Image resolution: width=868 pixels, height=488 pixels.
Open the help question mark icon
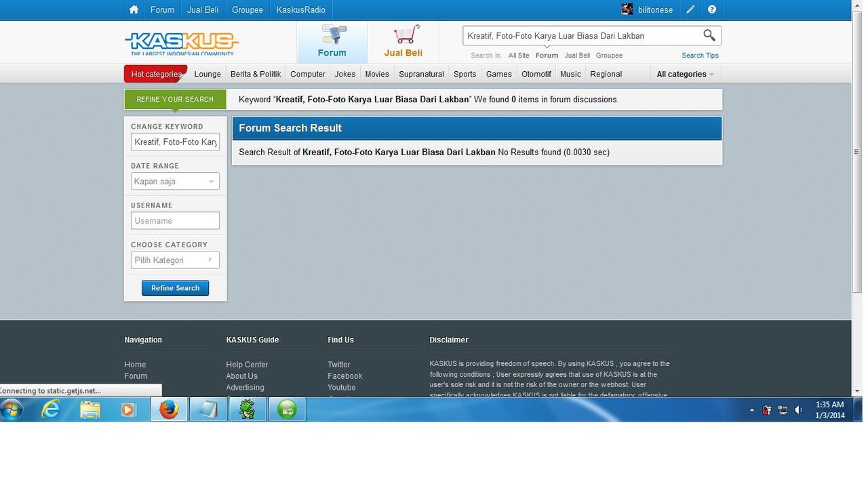(711, 9)
